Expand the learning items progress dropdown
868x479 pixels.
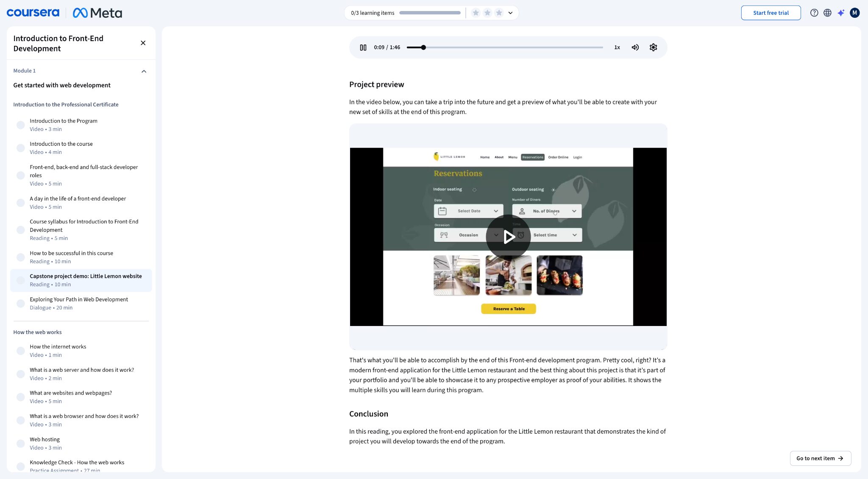(510, 13)
